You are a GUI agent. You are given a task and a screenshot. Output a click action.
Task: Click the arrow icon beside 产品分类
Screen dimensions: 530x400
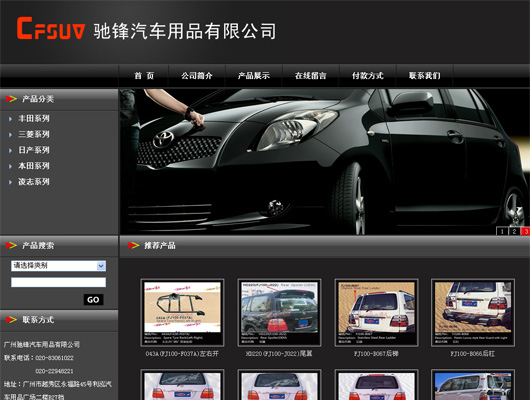click(x=11, y=99)
